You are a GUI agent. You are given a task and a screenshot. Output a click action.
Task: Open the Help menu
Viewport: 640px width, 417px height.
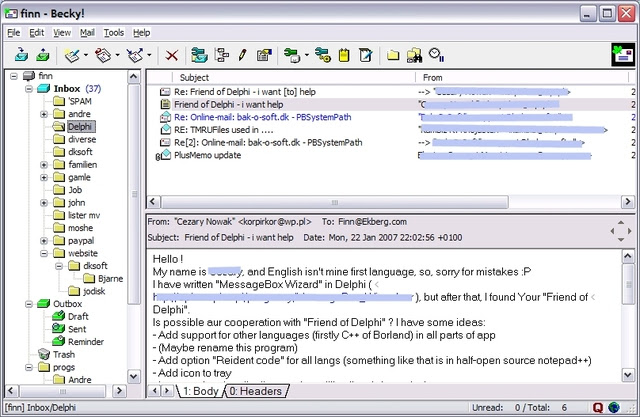(x=142, y=33)
